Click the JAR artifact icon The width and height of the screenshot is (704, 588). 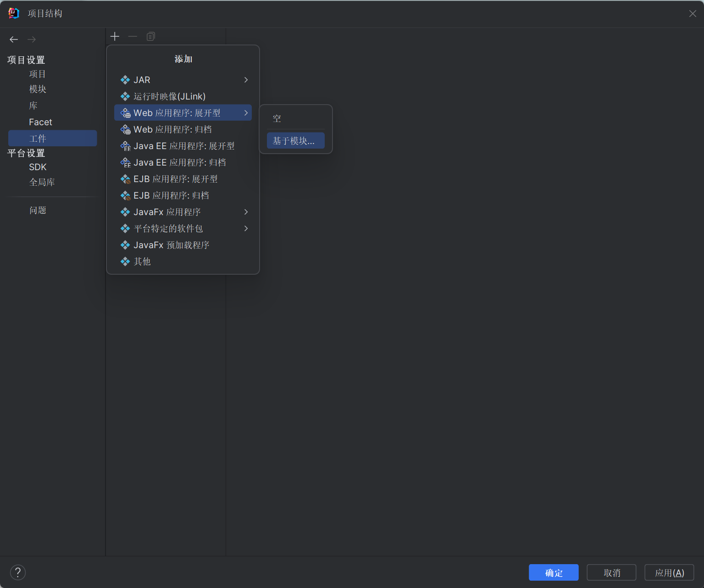(125, 80)
